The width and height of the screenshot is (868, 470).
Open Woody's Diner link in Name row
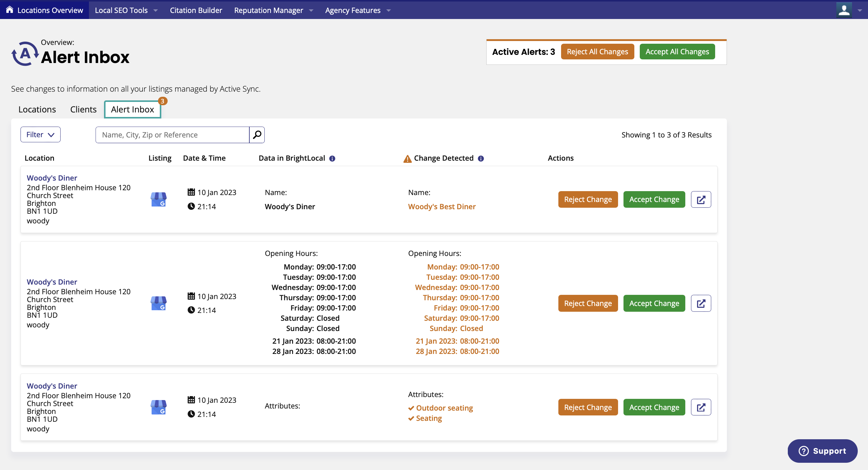coord(52,178)
